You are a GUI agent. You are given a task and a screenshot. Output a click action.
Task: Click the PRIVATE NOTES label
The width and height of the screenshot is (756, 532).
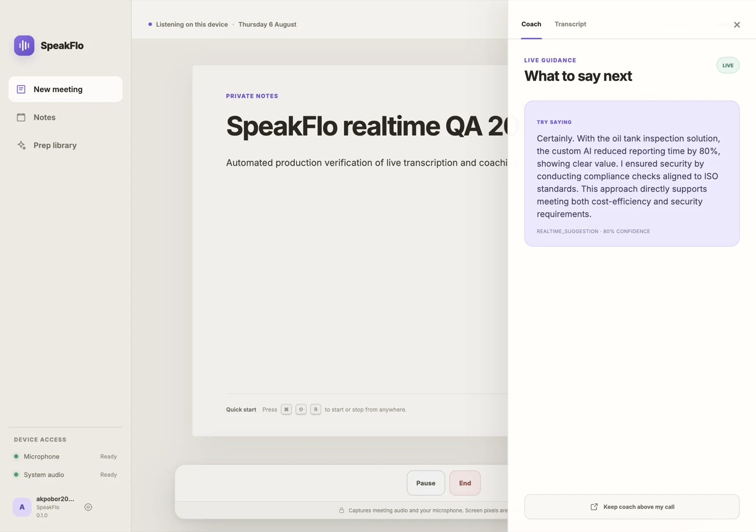click(x=252, y=96)
